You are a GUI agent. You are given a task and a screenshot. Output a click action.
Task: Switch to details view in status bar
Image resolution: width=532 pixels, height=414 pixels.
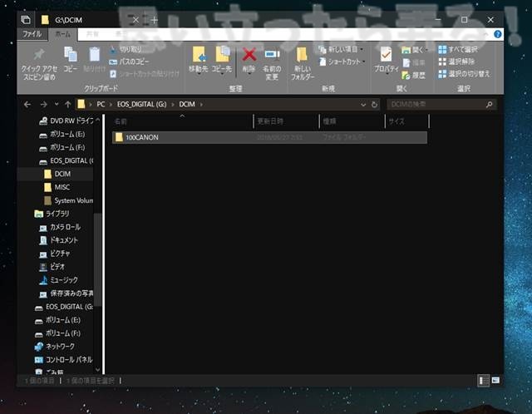(x=483, y=381)
